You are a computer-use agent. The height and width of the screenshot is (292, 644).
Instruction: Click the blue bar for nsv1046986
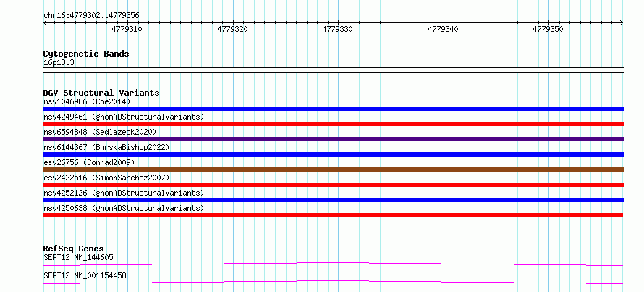tap(333, 109)
